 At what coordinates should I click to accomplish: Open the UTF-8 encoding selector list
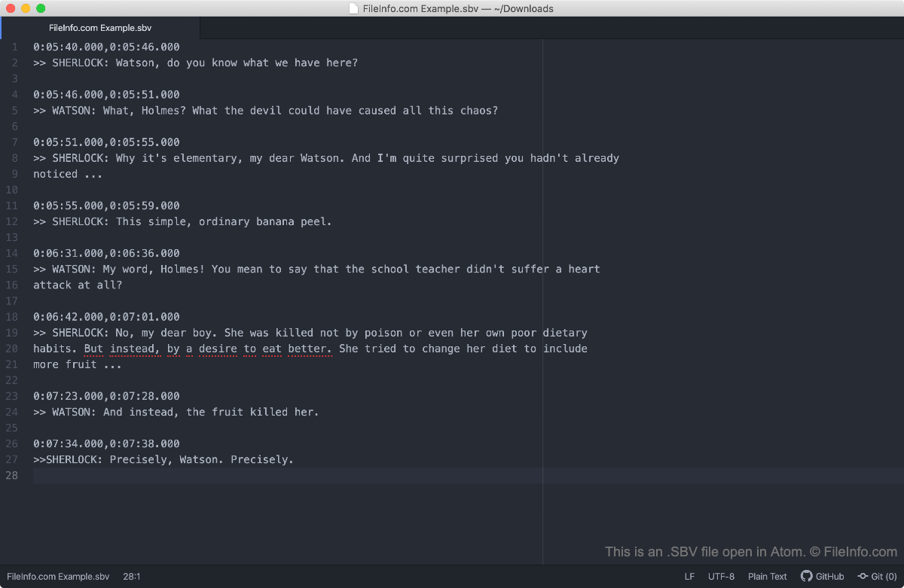721,576
